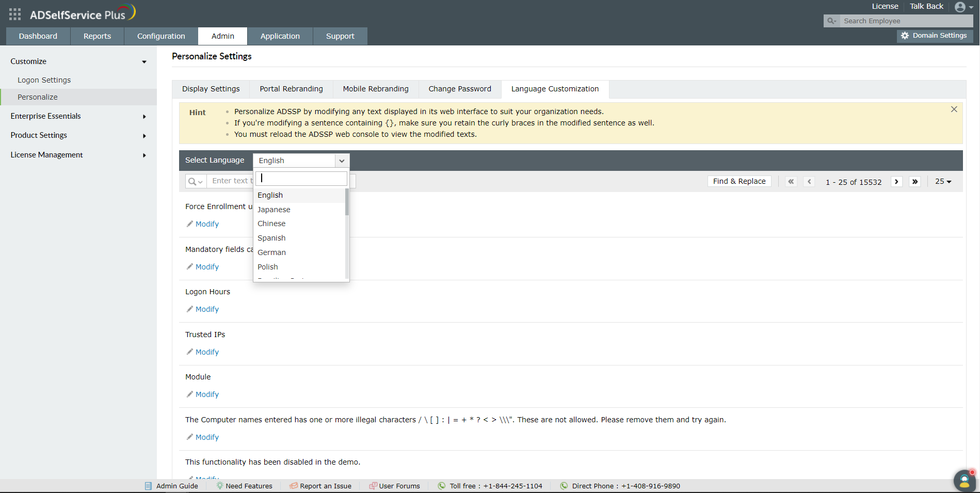
Task: Click the Report an Issue icon
Action: [x=294, y=486]
